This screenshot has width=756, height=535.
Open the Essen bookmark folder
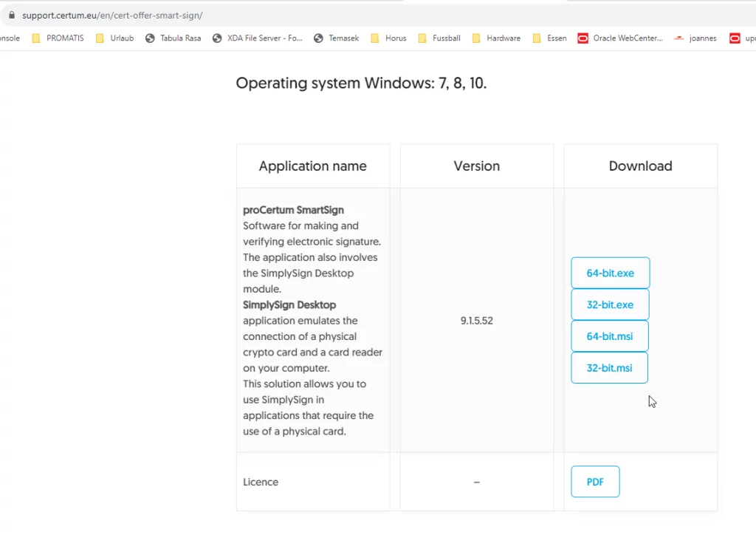[x=549, y=38]
